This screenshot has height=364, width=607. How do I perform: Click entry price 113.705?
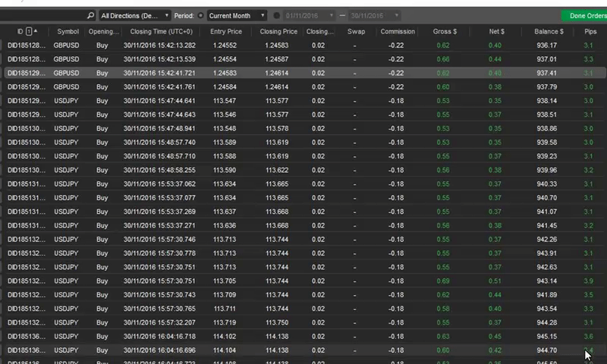pyautogui.click(x=225, y=281)
